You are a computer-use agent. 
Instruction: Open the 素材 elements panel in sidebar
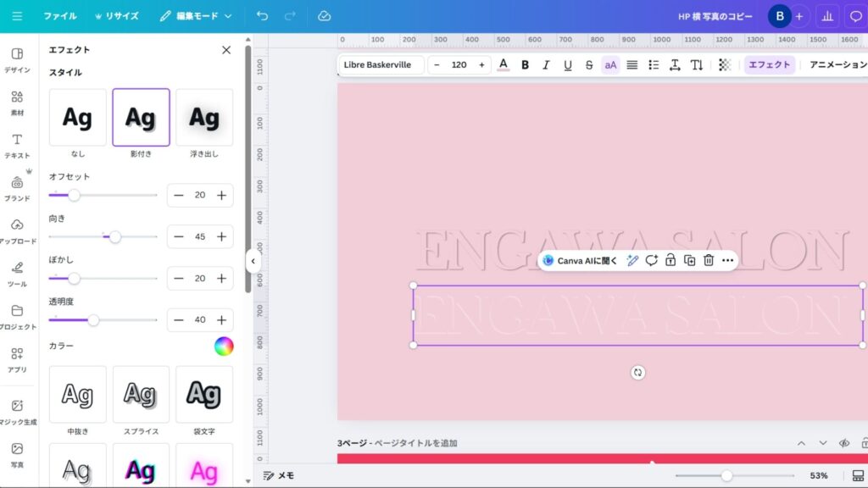point(17,103)
